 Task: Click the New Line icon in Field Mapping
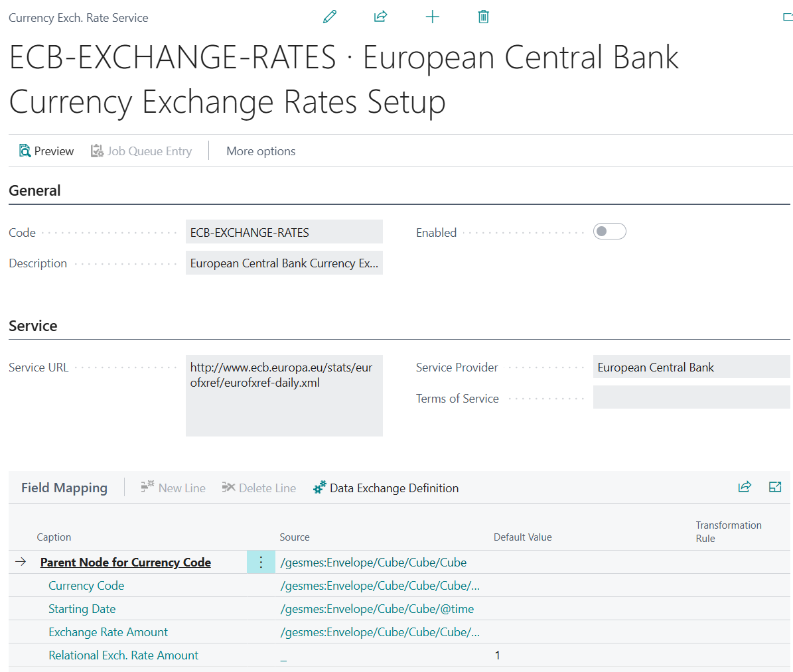[145, 487]
